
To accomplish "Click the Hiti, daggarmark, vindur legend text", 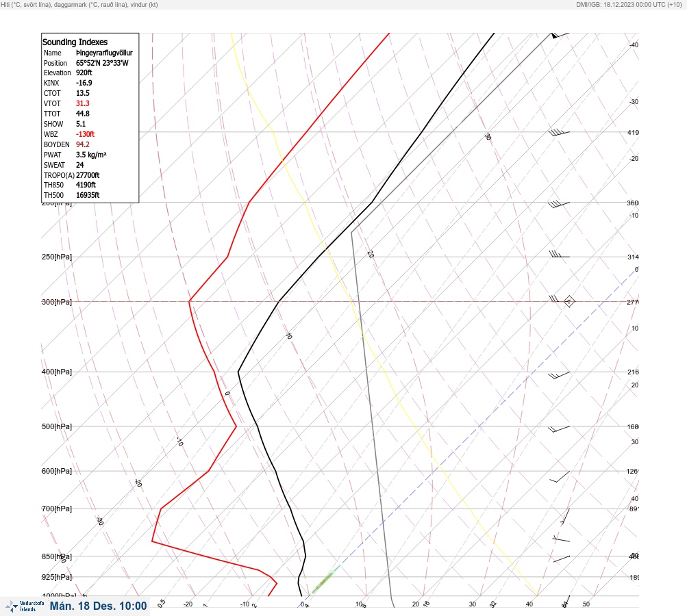I will click(79, 4).
